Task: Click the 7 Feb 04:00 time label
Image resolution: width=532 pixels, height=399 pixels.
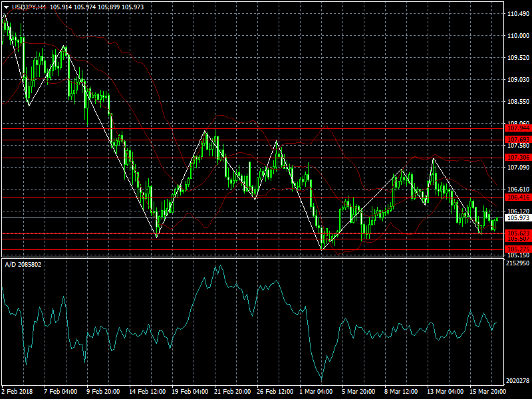Action: click(x=61, y=392)
